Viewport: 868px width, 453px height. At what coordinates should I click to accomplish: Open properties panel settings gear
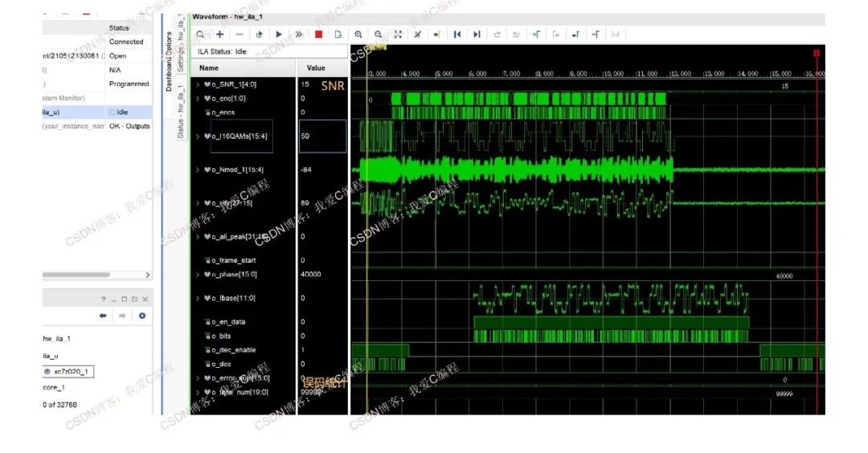pyautogui.click(x=142, y=316)
